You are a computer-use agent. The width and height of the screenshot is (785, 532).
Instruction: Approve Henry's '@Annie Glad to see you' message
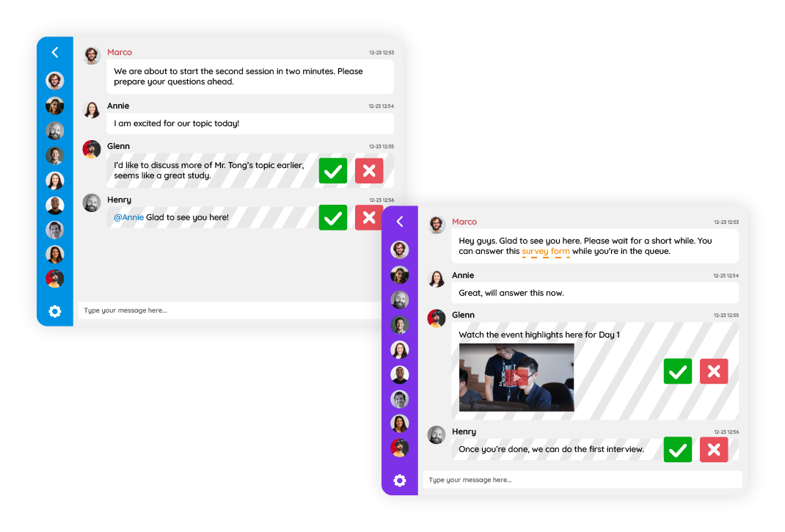(x=333, y=217)
